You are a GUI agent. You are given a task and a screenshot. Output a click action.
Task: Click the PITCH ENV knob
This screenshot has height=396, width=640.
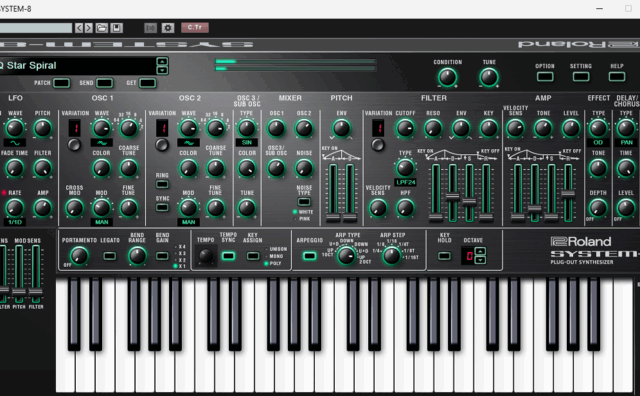(341, 128)
